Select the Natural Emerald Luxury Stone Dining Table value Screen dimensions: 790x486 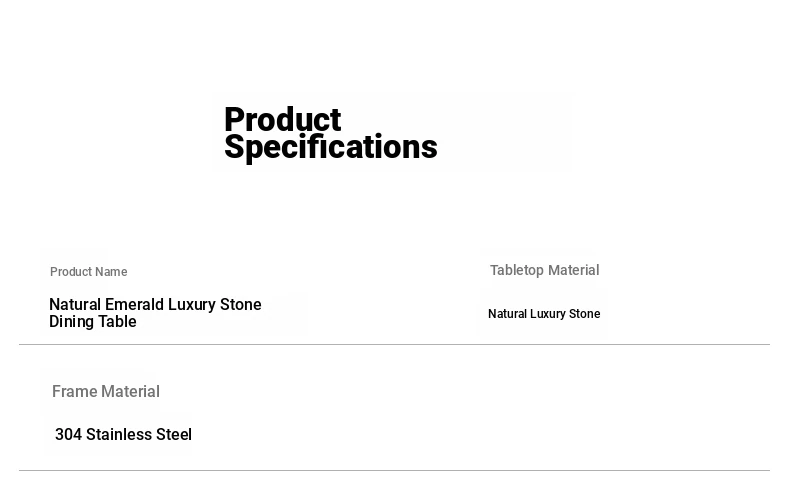[x=155, y=313]
